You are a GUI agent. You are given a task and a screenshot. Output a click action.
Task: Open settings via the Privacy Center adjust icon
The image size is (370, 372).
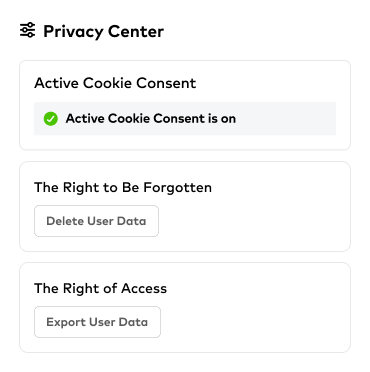27,30
